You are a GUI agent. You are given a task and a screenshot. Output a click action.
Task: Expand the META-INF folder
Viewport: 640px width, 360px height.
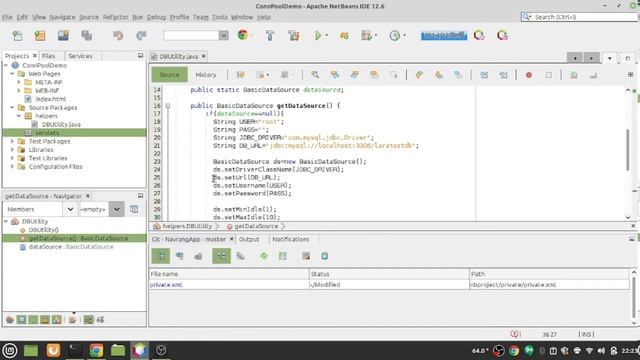pos(19,82)
